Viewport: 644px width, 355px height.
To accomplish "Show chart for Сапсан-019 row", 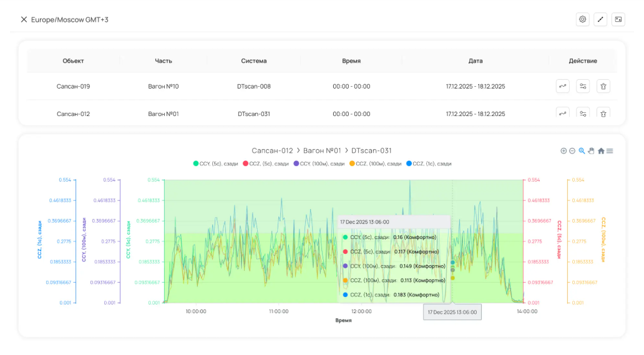I will coord(562,86).
